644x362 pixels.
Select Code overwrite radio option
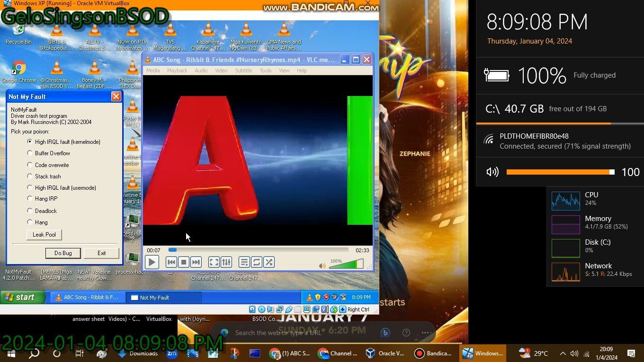tap(48, 165)
